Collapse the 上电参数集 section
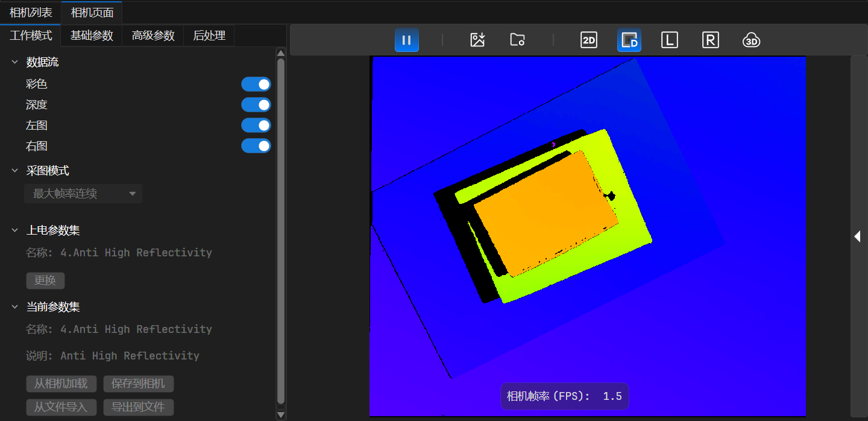 15,230
